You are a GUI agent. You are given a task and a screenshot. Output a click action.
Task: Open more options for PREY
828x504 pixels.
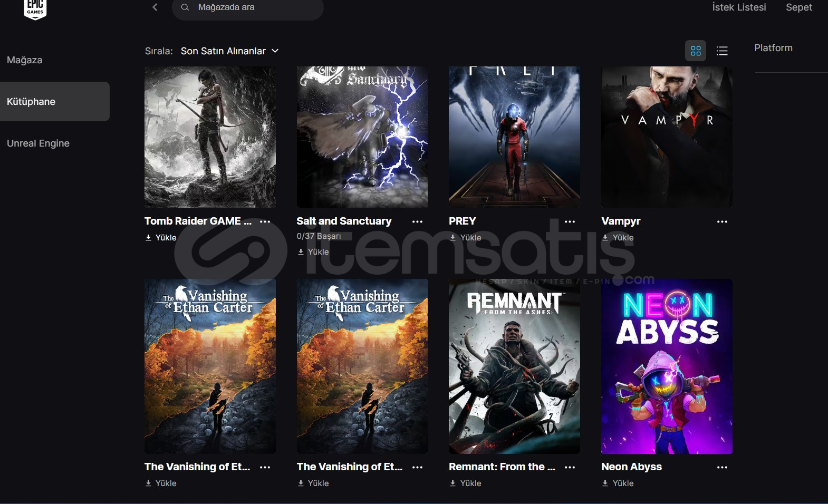(570, 221)
